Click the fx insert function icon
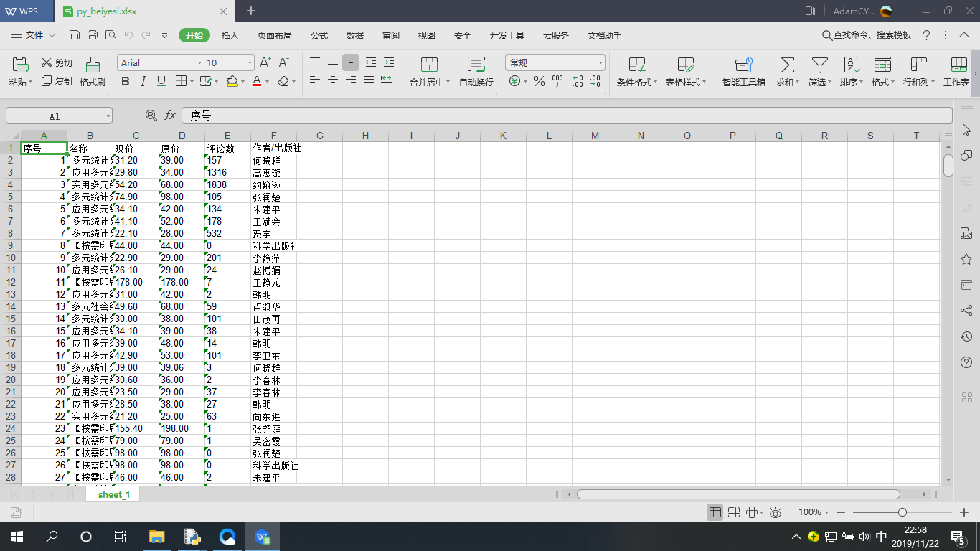The image size is (980, 551). point(170,116)
